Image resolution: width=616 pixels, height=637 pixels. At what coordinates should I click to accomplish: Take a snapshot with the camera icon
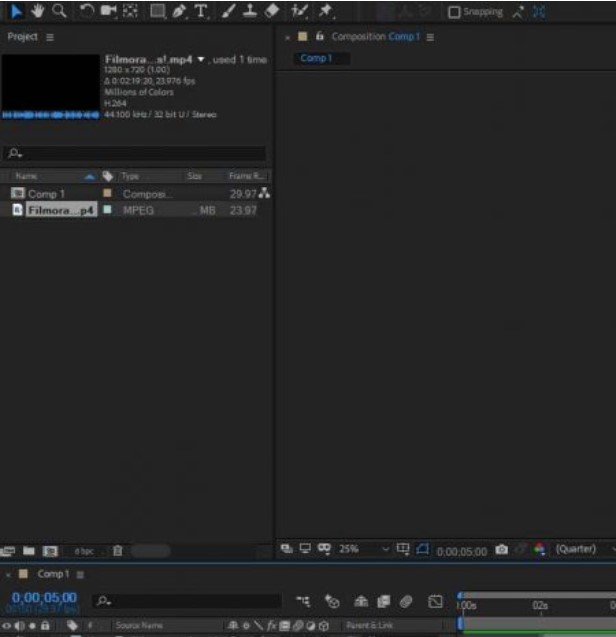pos(502,549)
